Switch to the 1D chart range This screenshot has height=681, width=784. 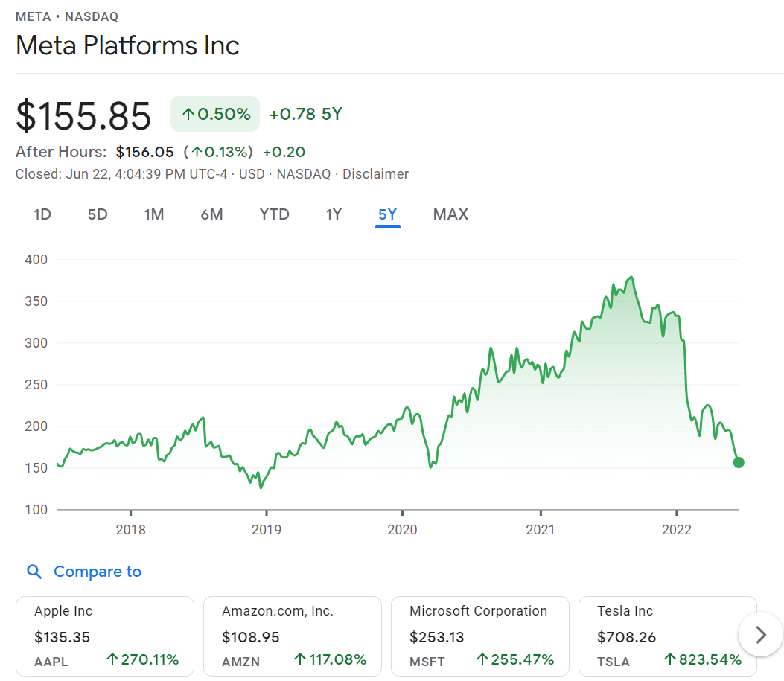click(42, 214)
